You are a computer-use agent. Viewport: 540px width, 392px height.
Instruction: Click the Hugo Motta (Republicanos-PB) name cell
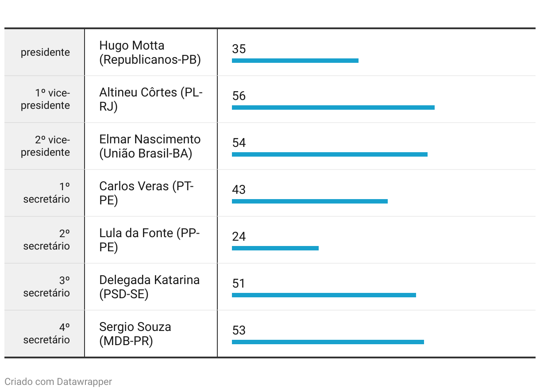click(150, 52)
